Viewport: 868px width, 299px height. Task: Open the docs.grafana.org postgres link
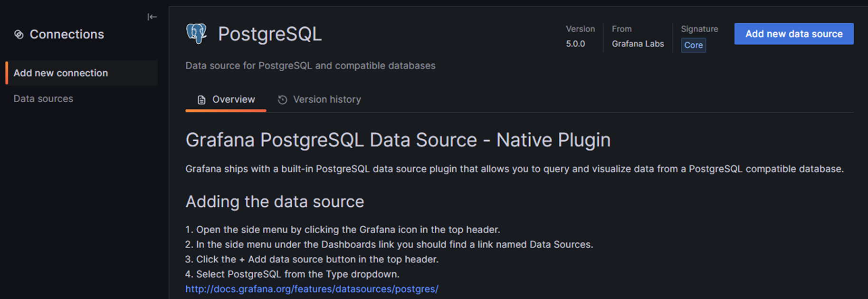pyautogui.click(x=312, y=289)
